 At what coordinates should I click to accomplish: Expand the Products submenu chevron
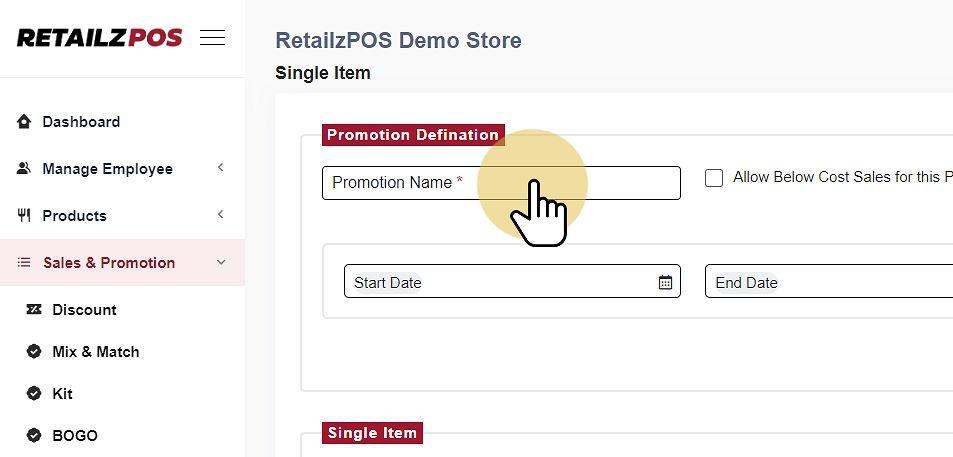click(x=221, y=215)
